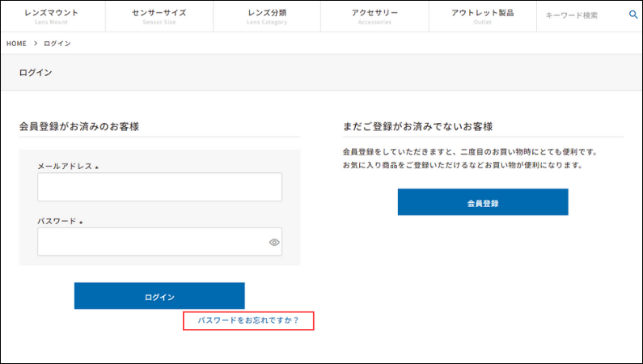Screen dimensions: 643x364
Task: Click the search magnifier icon
Action: pos(632,15)
